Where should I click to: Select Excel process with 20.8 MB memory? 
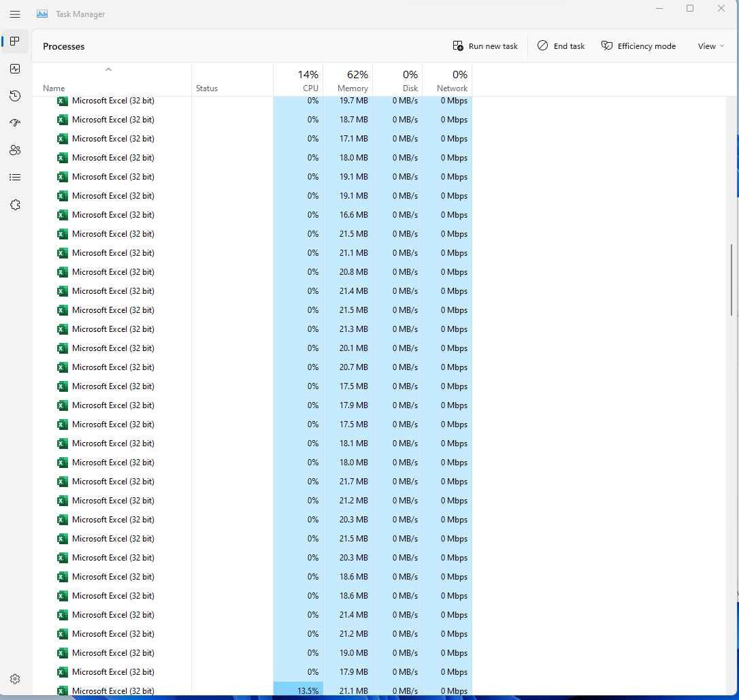tap(252, 272)
